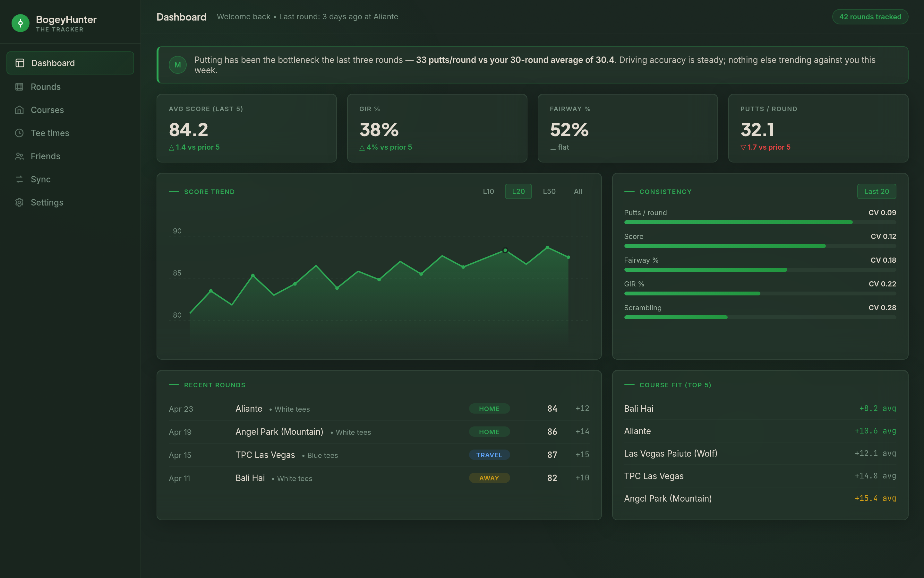Click the Courses house icon
This screenshot has width=924, height=578.
[20, 110]
